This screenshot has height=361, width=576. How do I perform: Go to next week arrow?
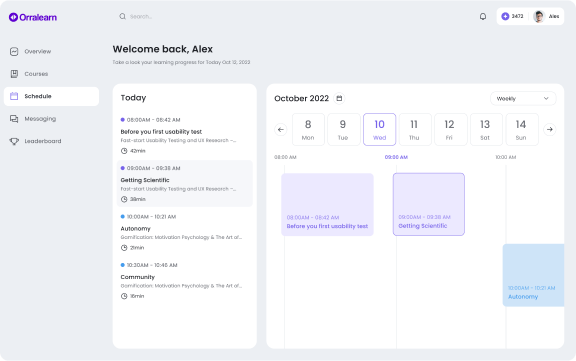tap(550, 129)
